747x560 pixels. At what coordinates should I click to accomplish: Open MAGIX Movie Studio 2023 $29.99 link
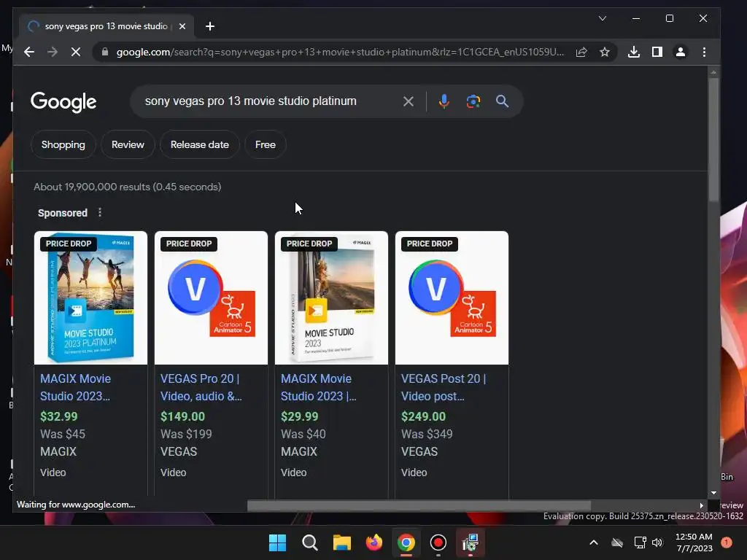coord(318,387)
